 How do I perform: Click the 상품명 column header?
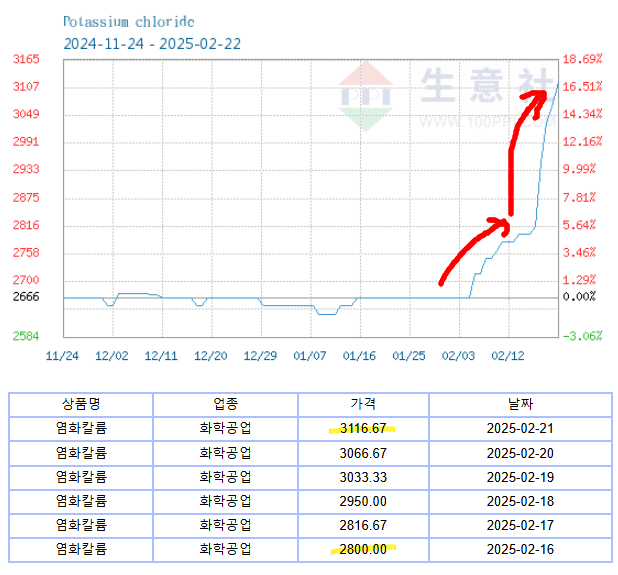(x=81, y=404)
